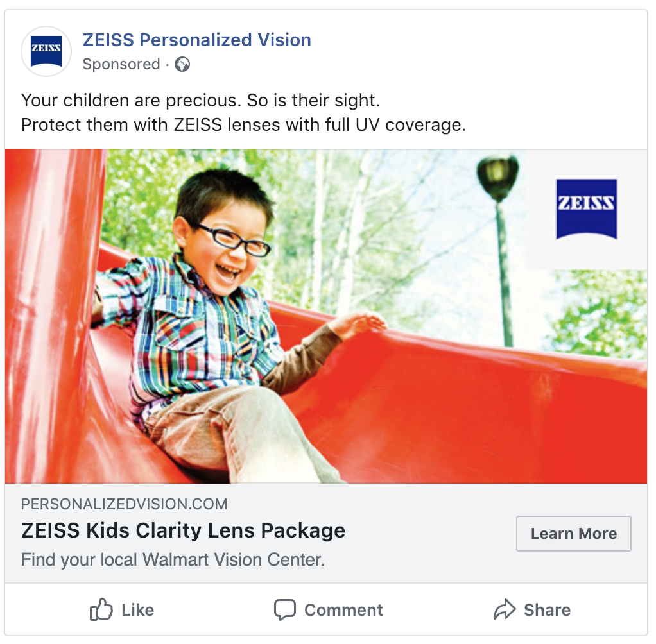Open the PERSONALIZEDVISION.COM link
Image resolution: width=656 pixels, height=644 pixels.
(x=124, y=504)
